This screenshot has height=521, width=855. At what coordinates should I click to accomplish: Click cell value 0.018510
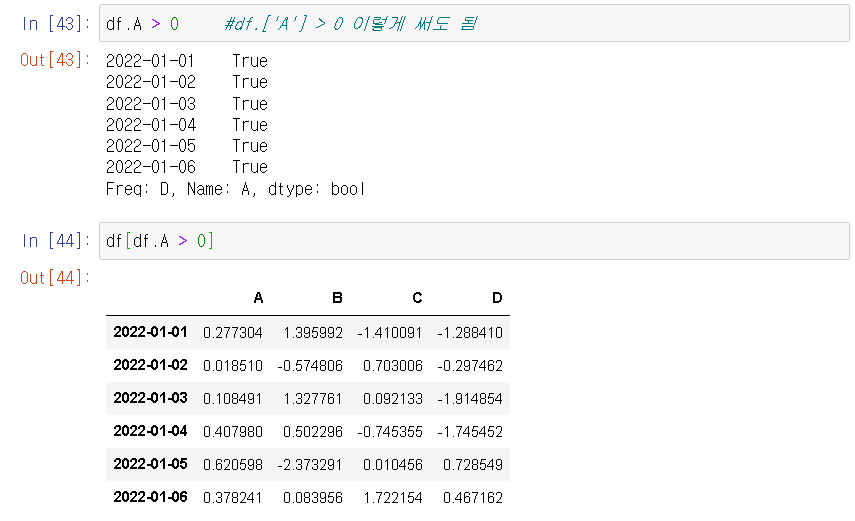point(233,366)
